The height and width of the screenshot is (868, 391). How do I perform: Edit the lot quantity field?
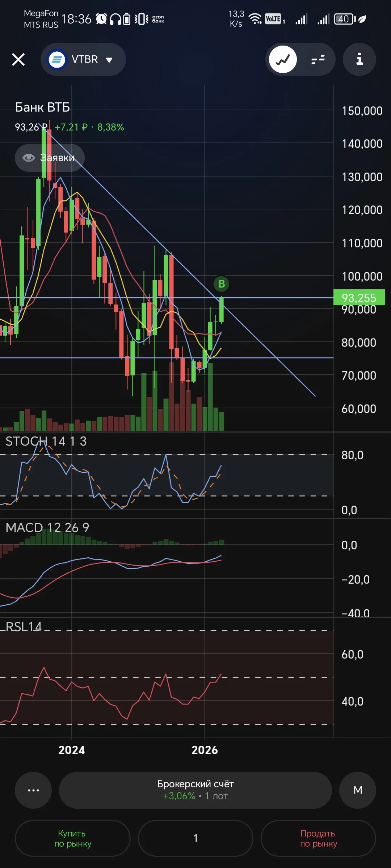195,838
